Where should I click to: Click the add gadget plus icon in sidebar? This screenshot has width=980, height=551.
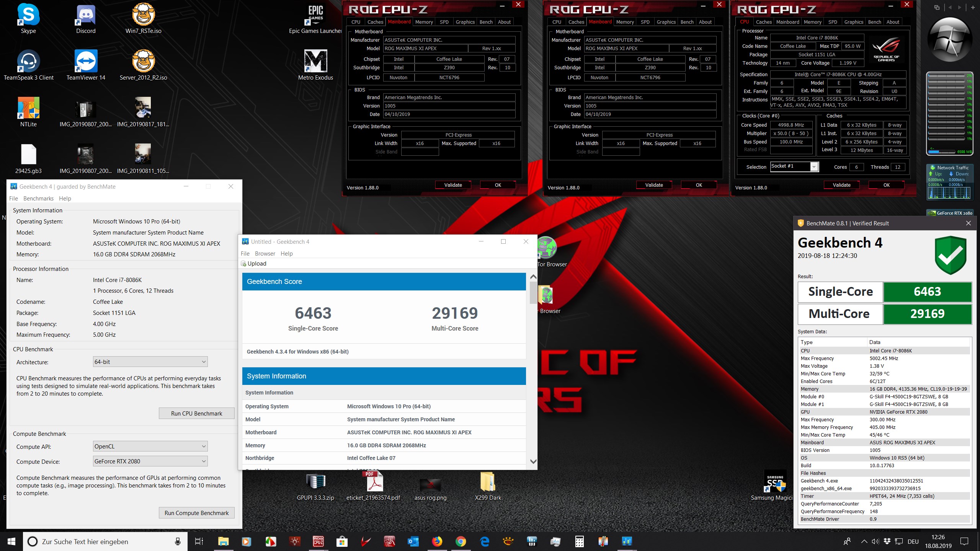pyautogui.click(x=973, y=7)
